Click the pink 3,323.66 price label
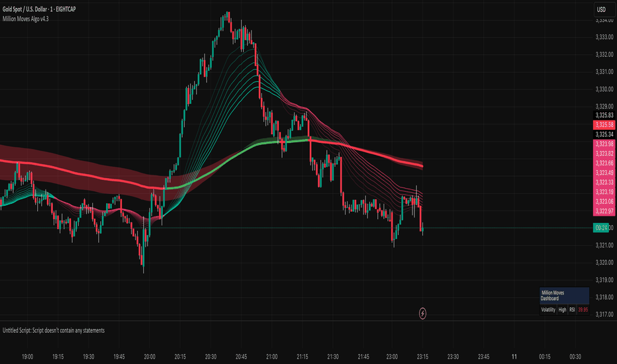This screenshot has height=364, width=617. point(604,163)
